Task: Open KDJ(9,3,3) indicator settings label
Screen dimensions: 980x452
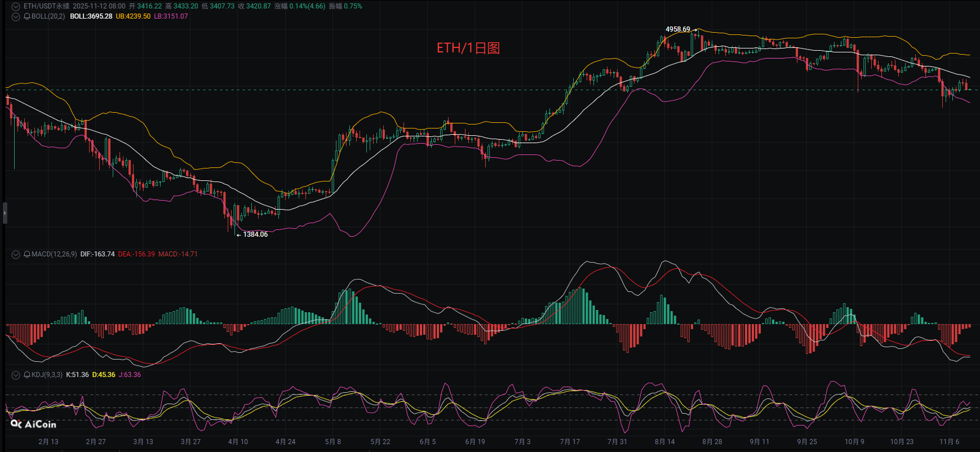Action: point(47,375)
